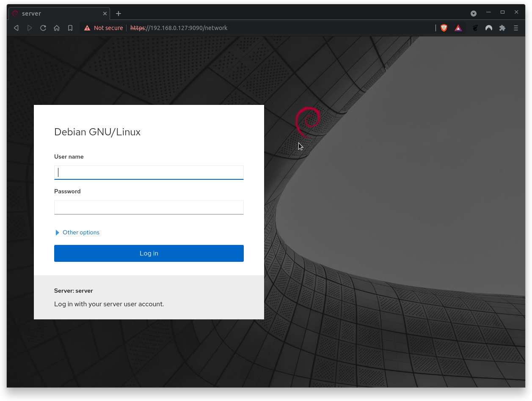Focus the User name field

point(149,172)
